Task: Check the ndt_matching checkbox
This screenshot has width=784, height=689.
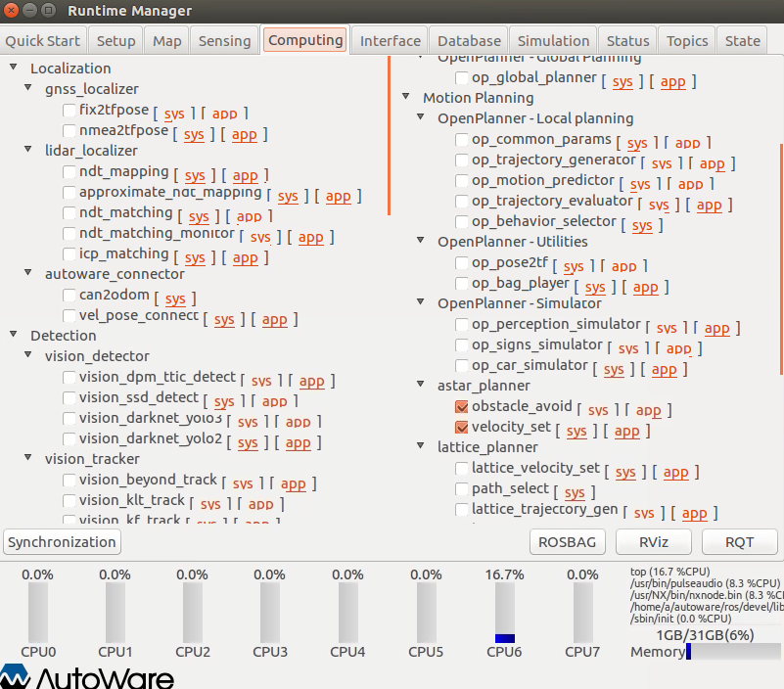Action: point(69,212)
